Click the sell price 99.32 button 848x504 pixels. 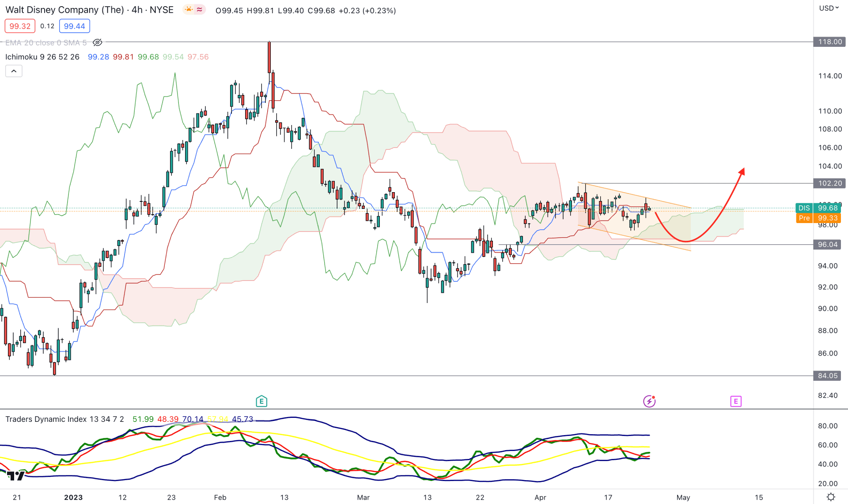[x=20, y=26]
